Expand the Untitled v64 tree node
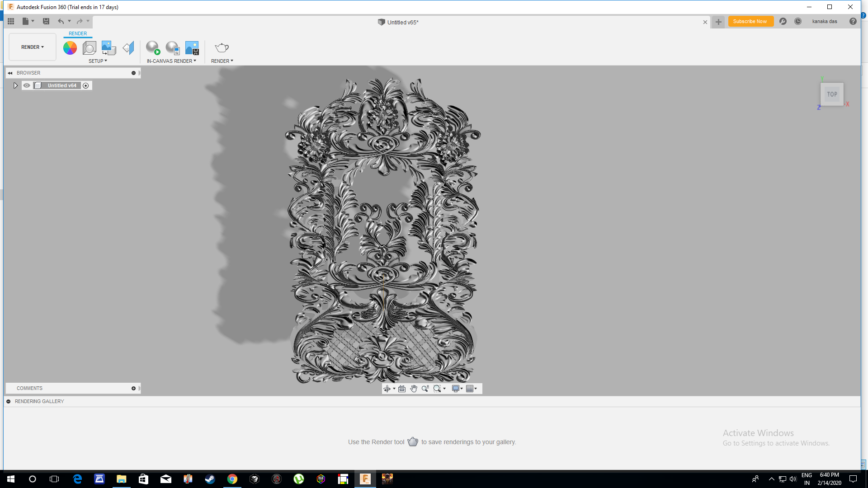Viewport: 868px width, 488px height. coord(16,85)
